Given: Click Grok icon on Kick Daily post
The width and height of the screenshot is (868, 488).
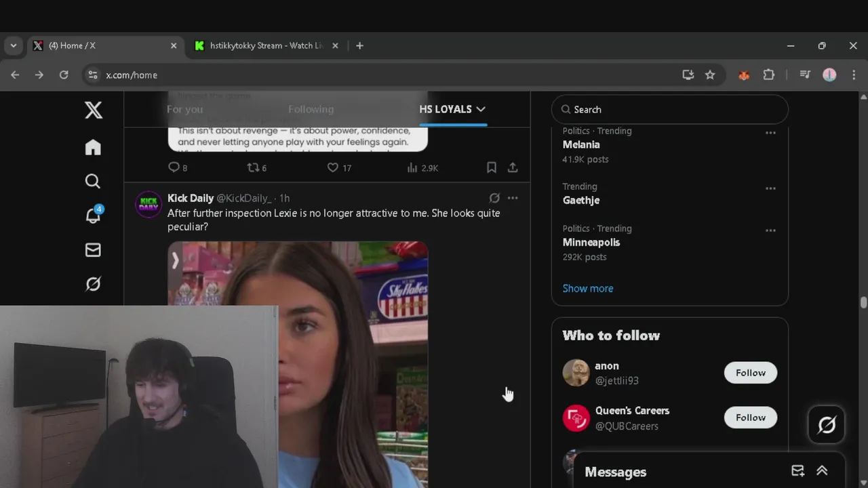Looking at the screenshot, I should point(494,198).
